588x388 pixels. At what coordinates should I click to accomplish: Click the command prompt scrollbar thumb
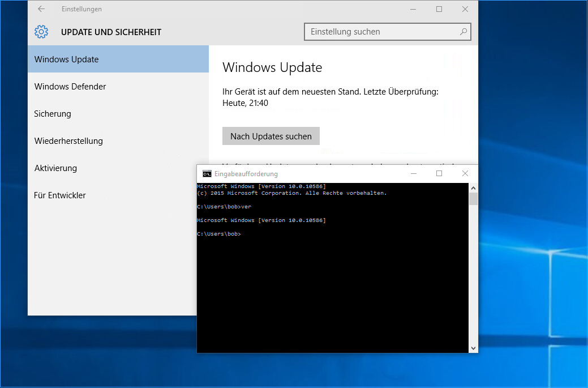click(x=473, y=199)
